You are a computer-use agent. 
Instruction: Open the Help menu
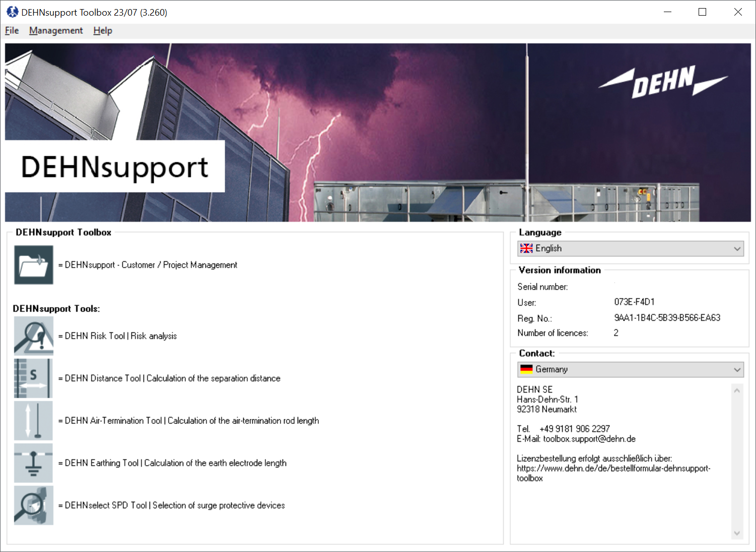(x=102, y=30)
